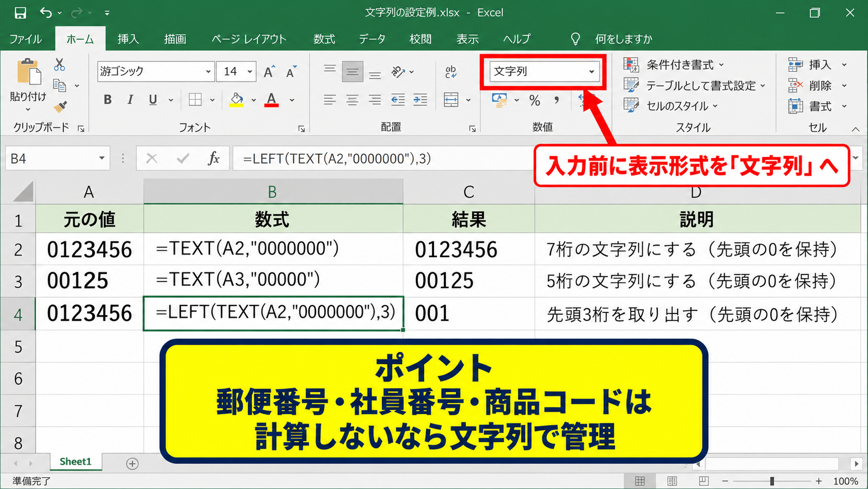Switch to Normal view in status bar
The image size is (868, 489).
(640, 481)
